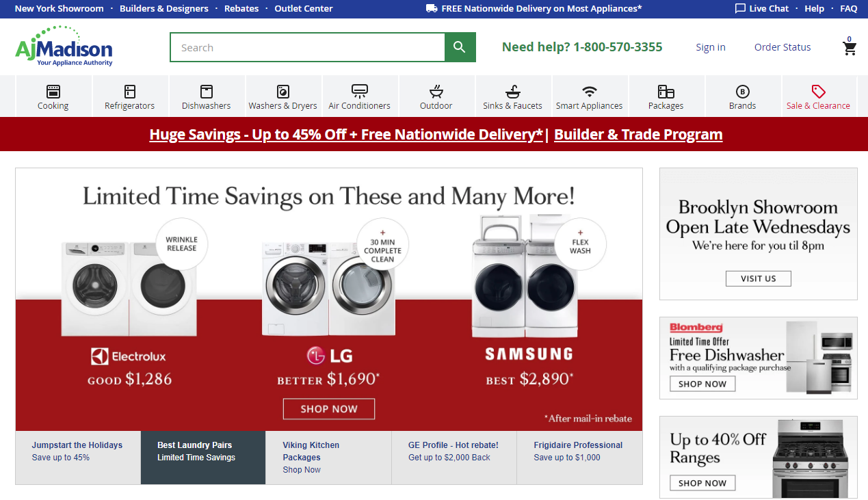The width and height of the screenshot is (868, 500).
Task: Click the Need help phone number
Action: tap(618, 47)
